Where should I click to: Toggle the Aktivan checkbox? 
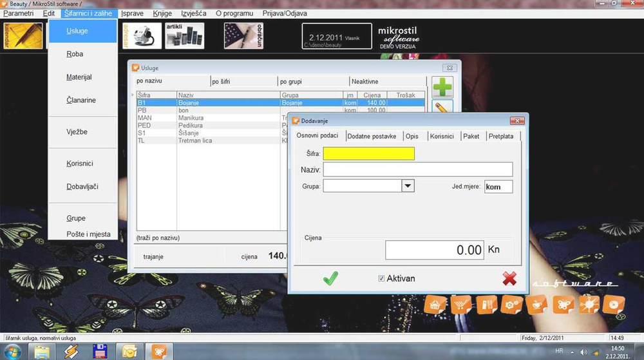[x=381, y=278]
